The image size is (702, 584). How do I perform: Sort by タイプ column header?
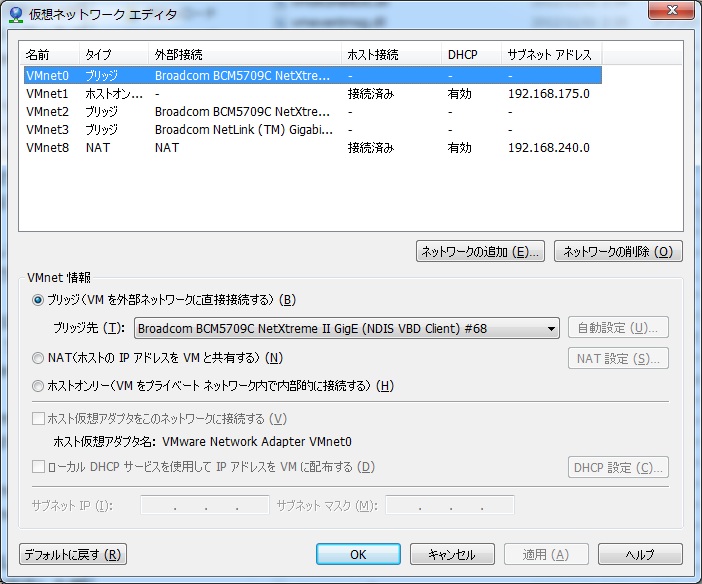click(x=114, y=55)
